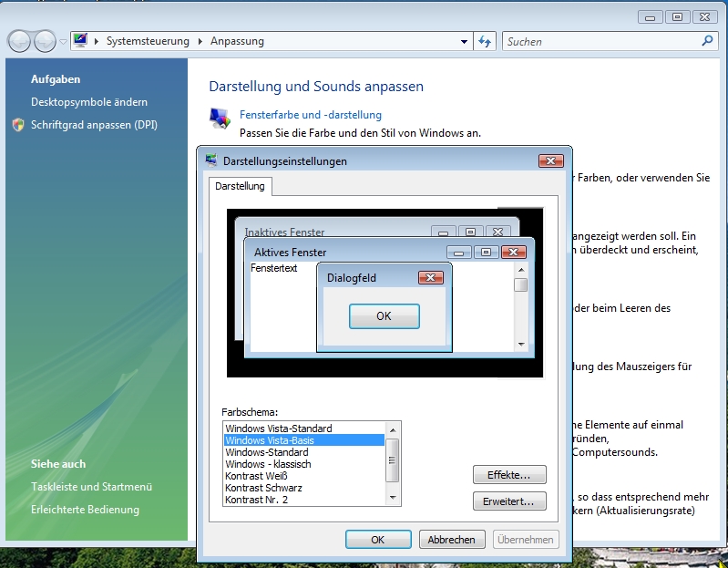Screen dimensions: 728x568
Task: Select Kontrast Weiß color scheme
Action: coord(304,476)
